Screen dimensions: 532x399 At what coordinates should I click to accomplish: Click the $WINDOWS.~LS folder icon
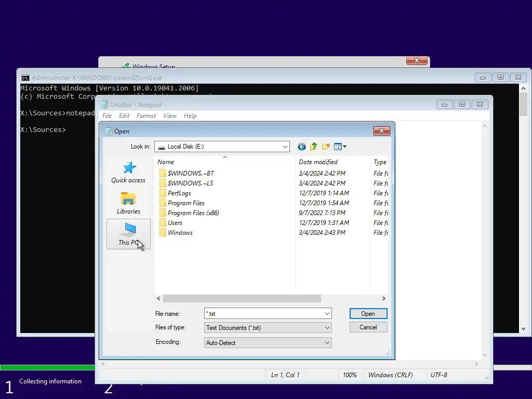coord(163,183)
